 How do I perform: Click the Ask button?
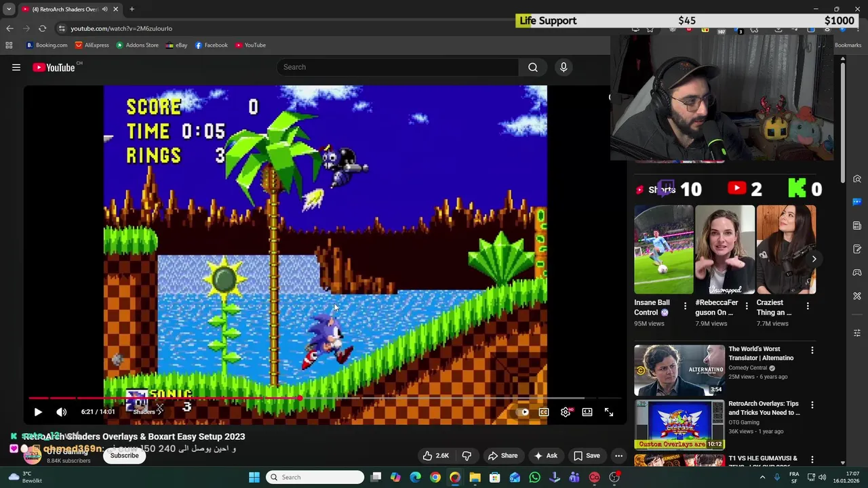545,456
